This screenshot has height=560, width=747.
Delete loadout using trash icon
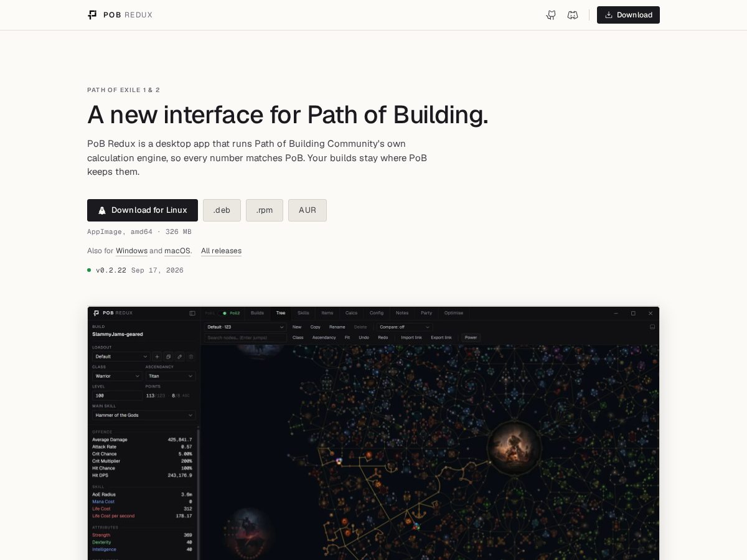191,357
